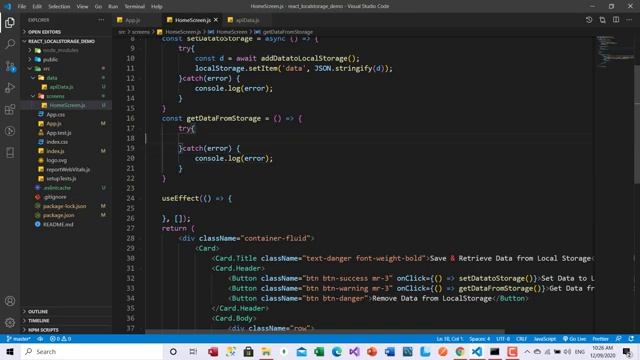Open editor more actions ellipsis
The width and height of the screenshot is (640, 360).
[x=629, y=20]
